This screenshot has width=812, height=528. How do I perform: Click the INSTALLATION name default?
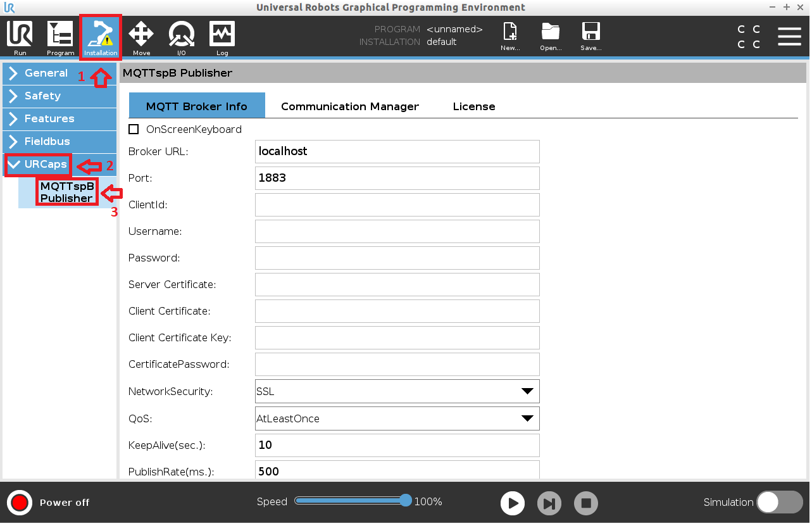(442, 42)
